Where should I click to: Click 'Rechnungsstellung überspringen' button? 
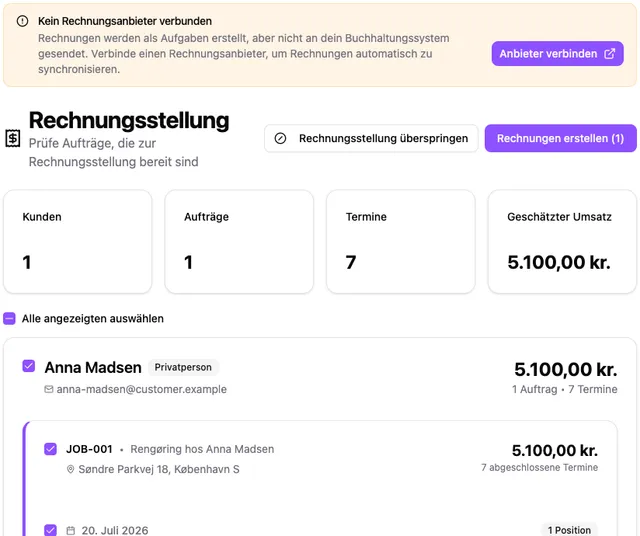coord(371,138)
